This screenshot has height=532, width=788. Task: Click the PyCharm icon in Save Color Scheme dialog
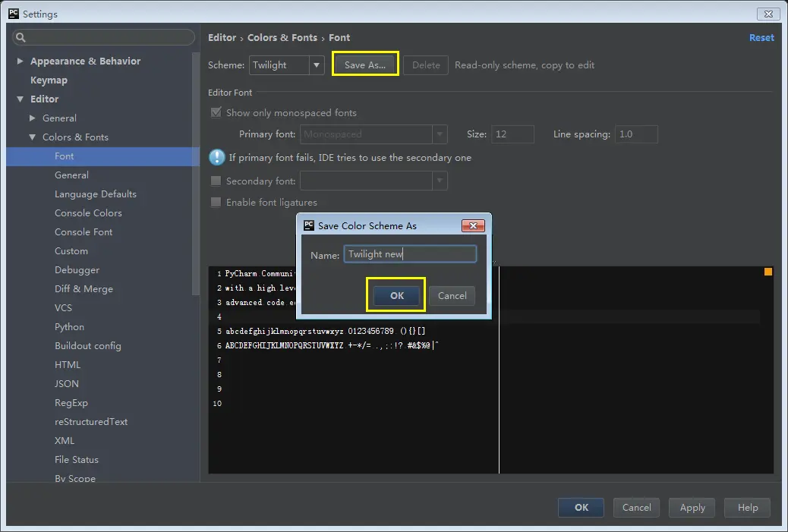click(308, 225)
